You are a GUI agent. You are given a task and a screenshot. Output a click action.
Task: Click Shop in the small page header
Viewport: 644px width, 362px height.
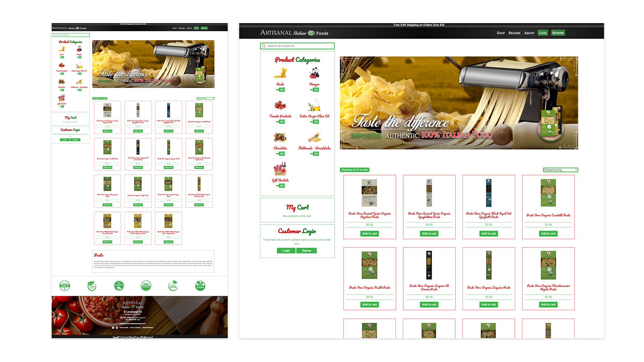click(x=175, y=28)
